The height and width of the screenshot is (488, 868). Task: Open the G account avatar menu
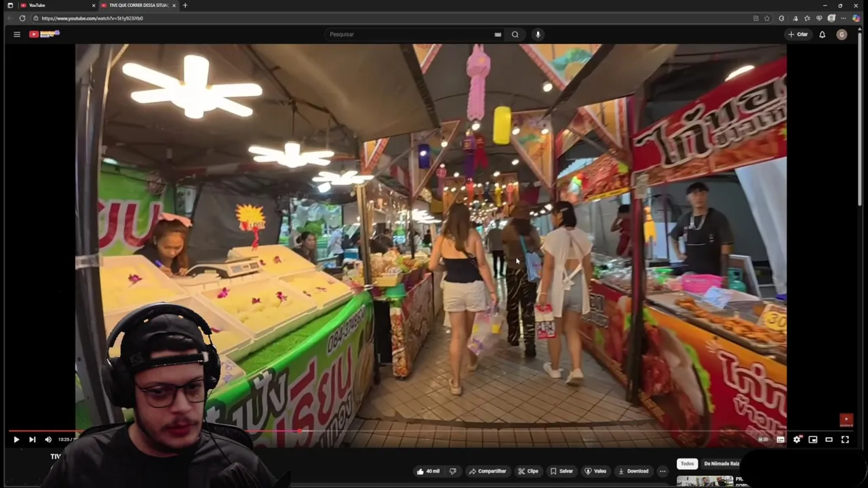(x=842, y=34)
